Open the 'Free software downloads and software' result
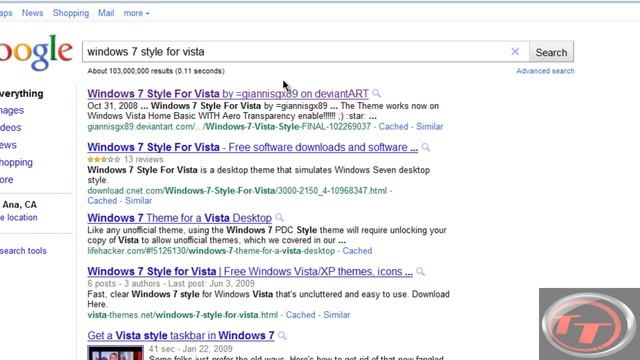The height and width of the screenshot is (360, 640). point(253,147)
